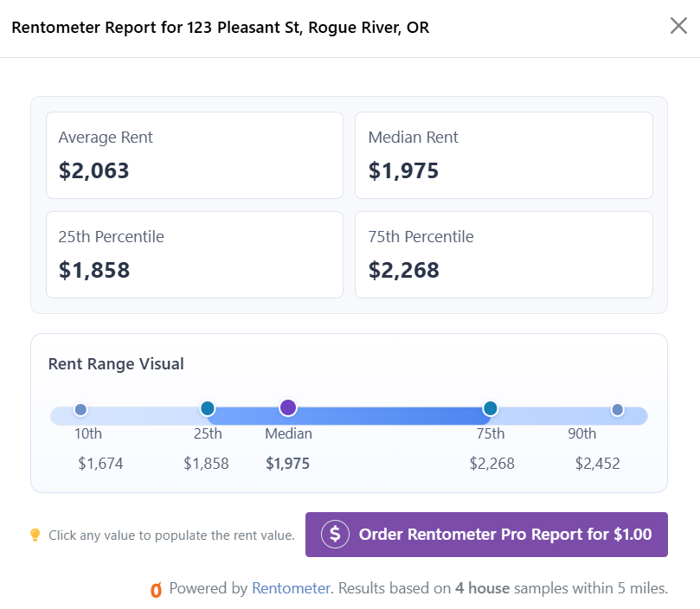Screen dimensions: 700x609
Task: Click the 25th percentile dot on range bar
Action: (207, 408)
